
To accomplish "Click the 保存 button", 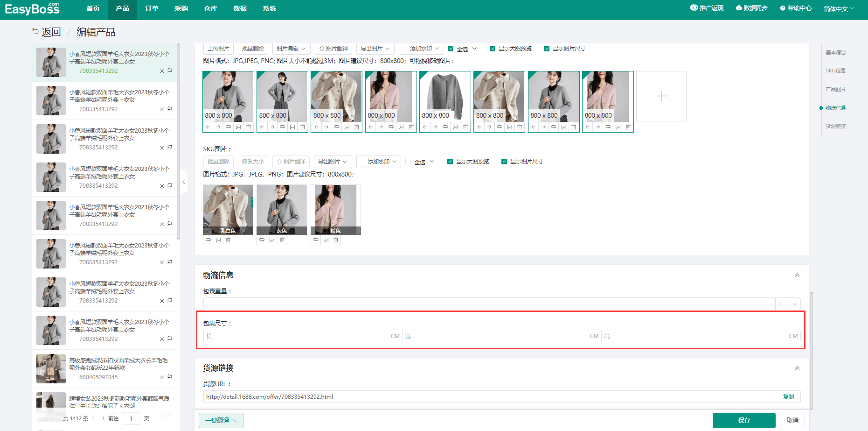I will 743,420.
